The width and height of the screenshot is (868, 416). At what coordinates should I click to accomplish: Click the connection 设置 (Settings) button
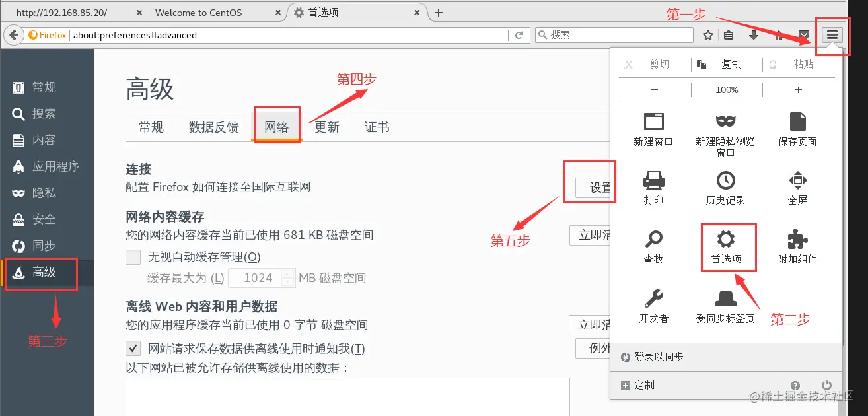click(x=592, y=184)
